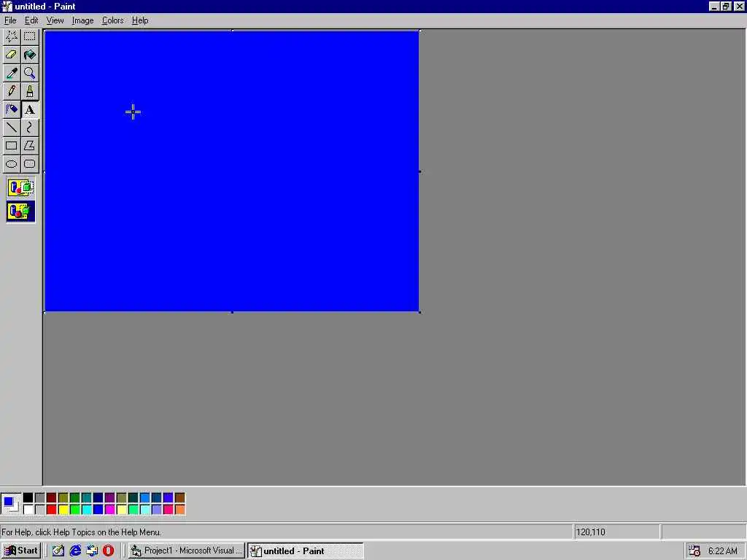Select the navy blue palette swatch

point(98,497)
